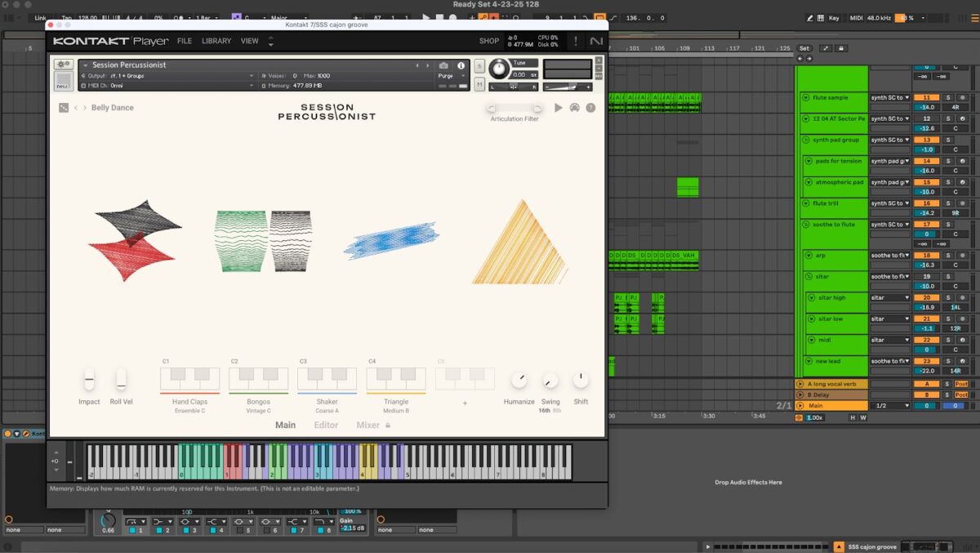Image resolution: width=980 pixels, height=553 pixels.
Task: Open the Session Percussionist help question icon
Action: (x=590, y=108)
